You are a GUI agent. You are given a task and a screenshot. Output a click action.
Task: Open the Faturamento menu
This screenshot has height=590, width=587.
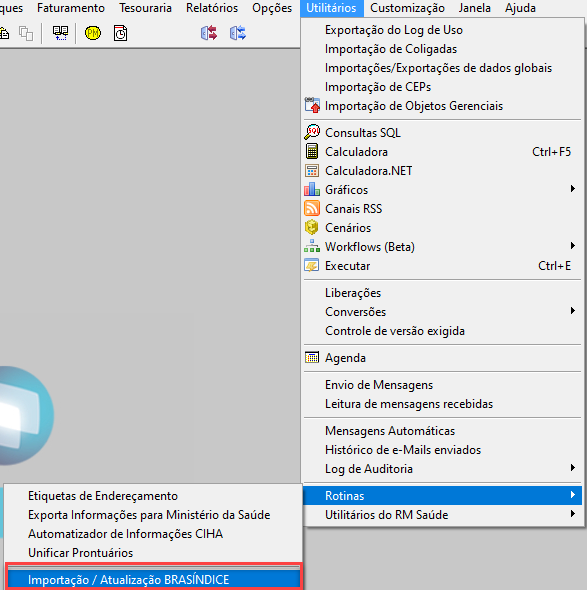71,8
